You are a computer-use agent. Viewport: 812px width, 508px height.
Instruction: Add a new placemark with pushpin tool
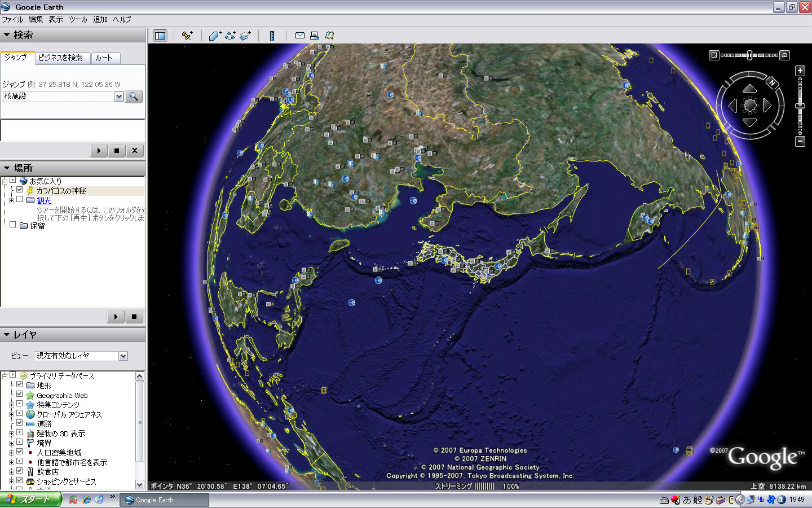point(187,36)
